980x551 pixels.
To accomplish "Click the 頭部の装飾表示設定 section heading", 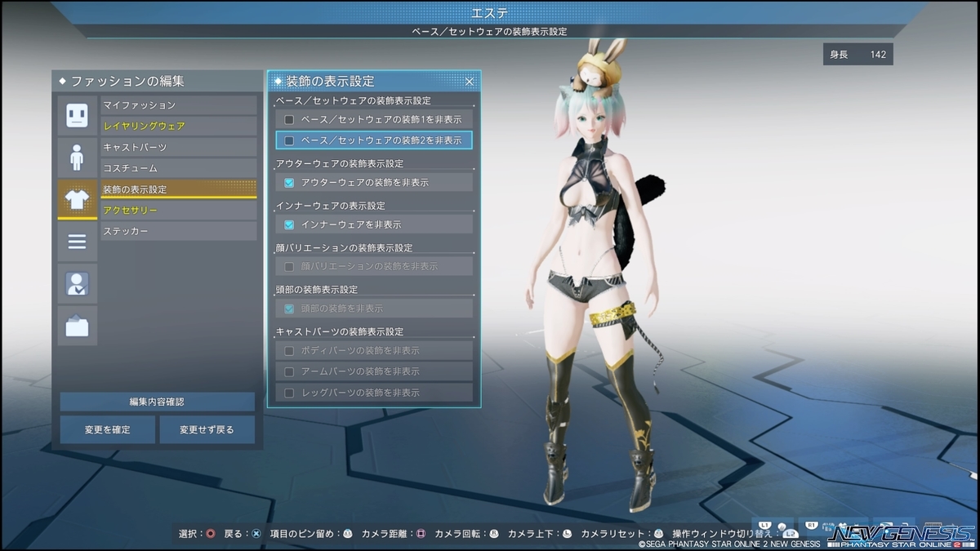I will [x=317, y=290].
